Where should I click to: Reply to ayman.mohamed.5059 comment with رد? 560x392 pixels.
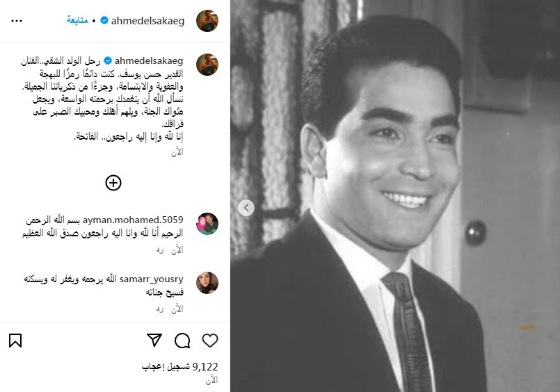click(x=159, y=250)
